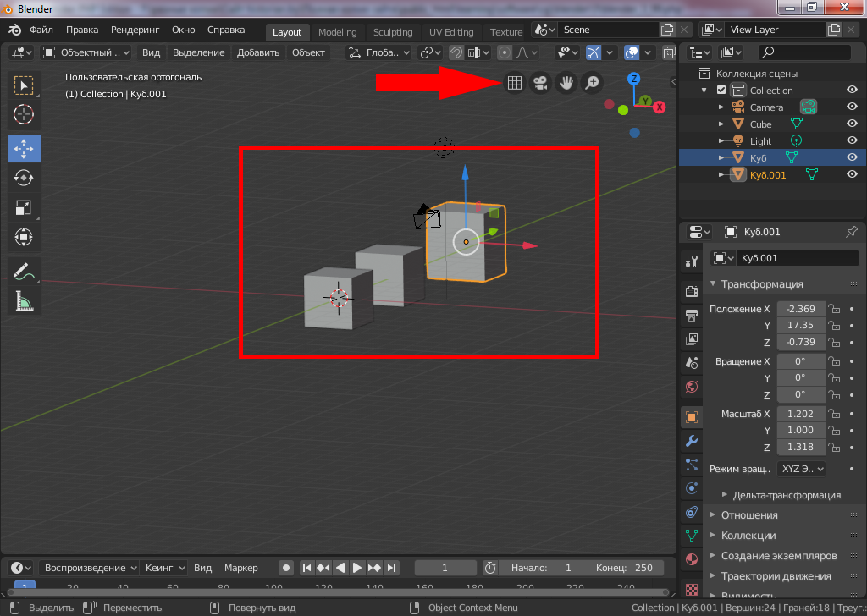Switch to camera view icon

tap(538, 83)
